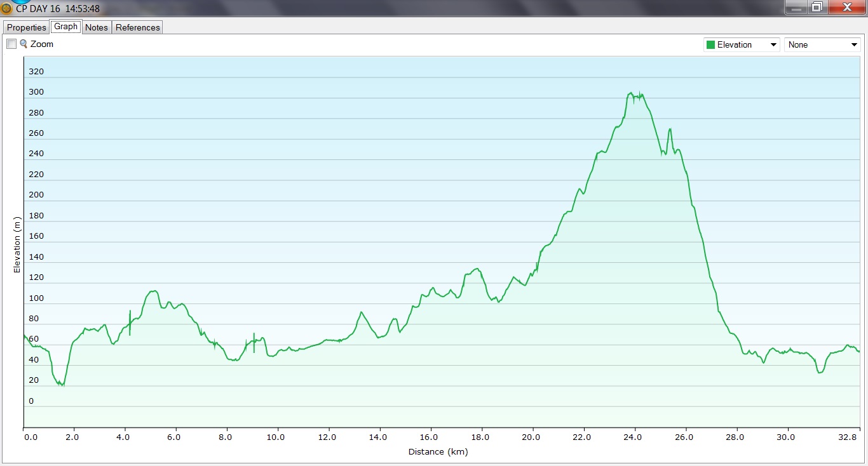
Task: Click the green Elevation color swatch
Action: coord(710,45)
